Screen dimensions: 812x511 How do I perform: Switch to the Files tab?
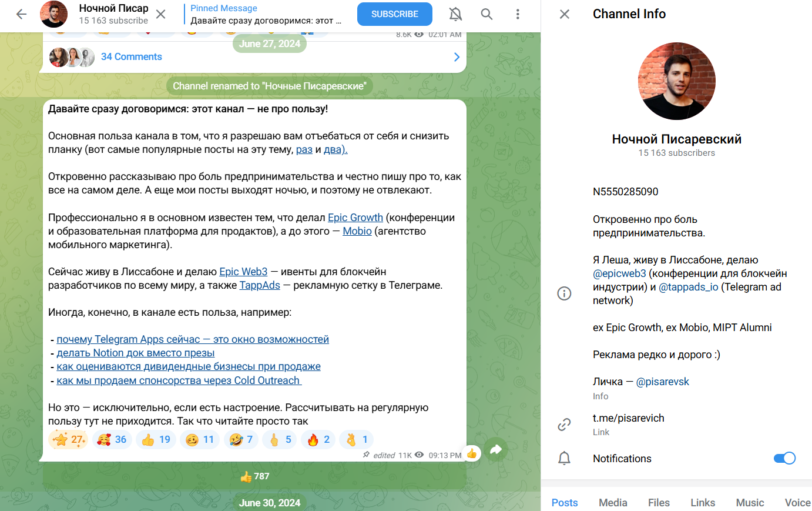pyautogui.click(x=659, y=503)
